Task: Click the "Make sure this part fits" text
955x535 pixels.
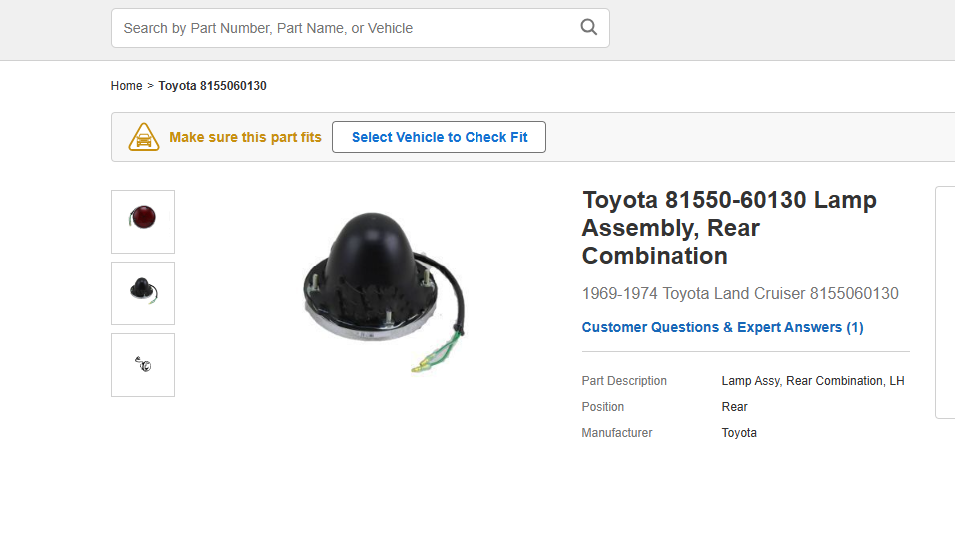Action: (x=245, y=137)
